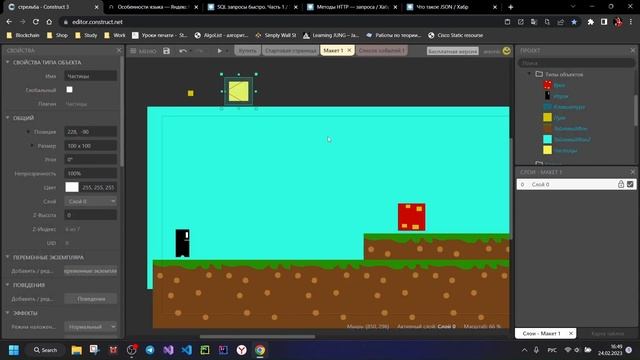Edit the object name field Частицы
This screenshot has height=360, width=640.
point(91,76)
